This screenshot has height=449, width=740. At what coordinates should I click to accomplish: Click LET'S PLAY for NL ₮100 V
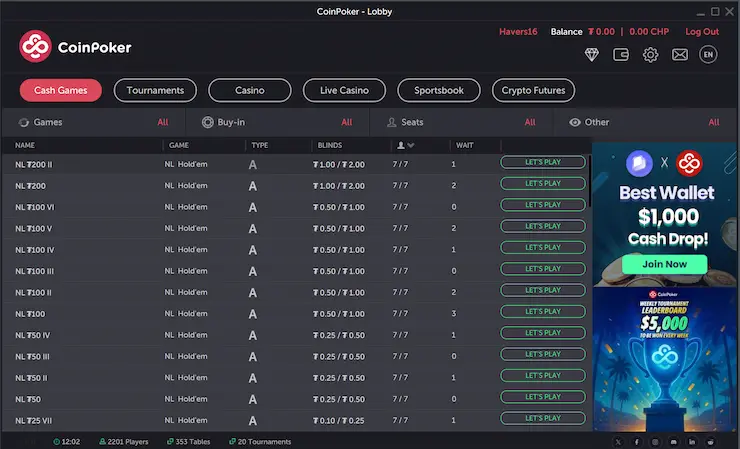coord(543,226)
